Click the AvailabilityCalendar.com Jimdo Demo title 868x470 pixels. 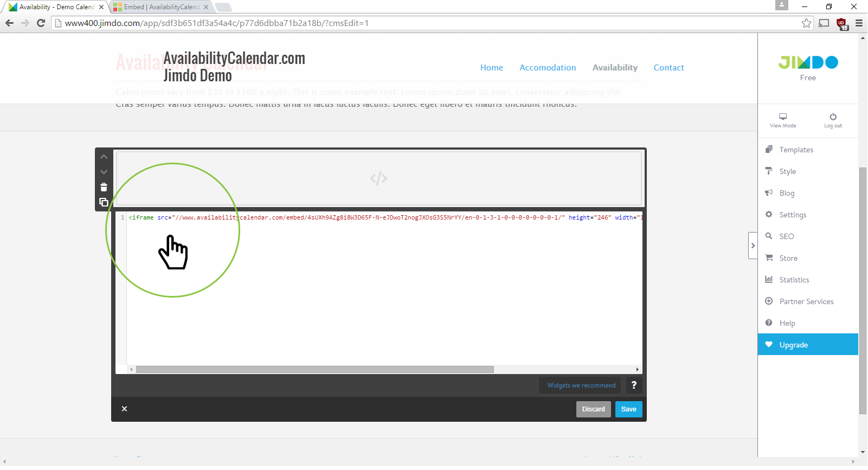click(x=234, y=67)
